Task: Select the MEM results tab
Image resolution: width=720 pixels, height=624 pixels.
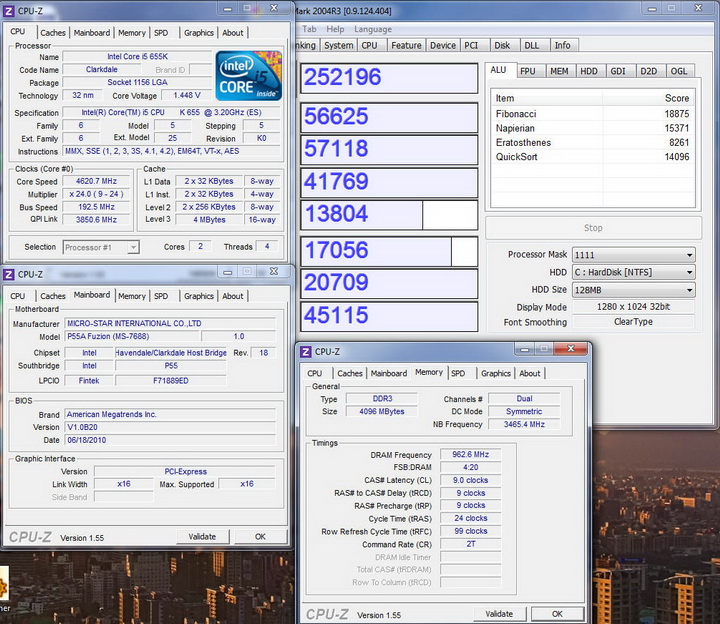Action: (x=559, y=71)
